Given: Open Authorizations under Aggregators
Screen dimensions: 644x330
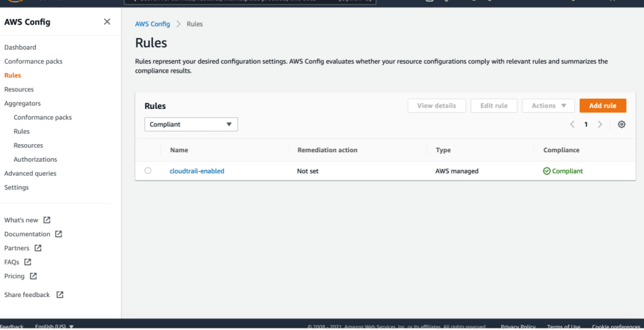Looking at the screenshot, I should point(35,160).
